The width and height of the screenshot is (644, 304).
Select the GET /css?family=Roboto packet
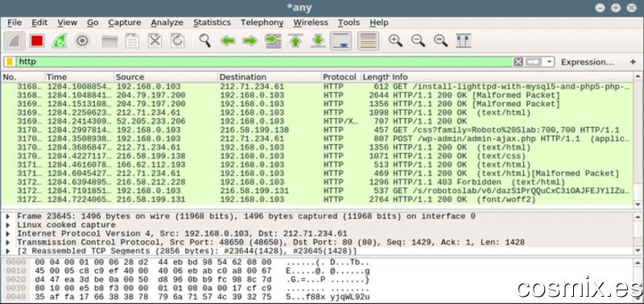click(x=316, y=130)
